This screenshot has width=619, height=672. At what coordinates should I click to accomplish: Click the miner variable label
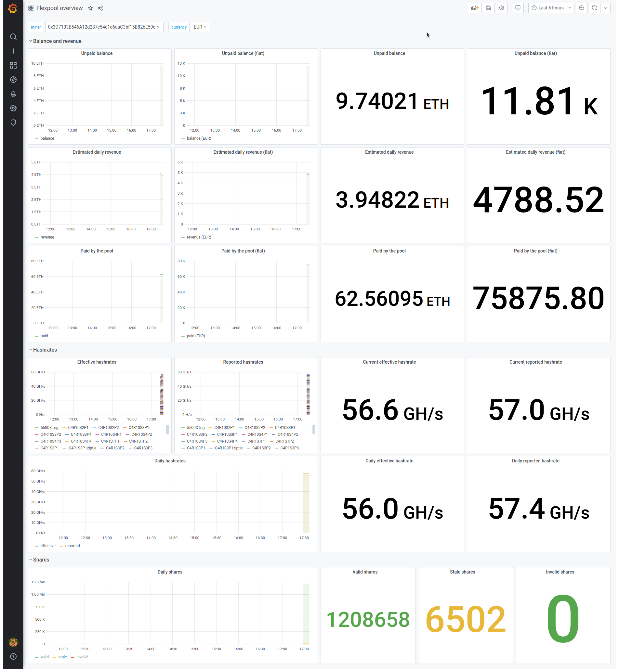(36, 27)
